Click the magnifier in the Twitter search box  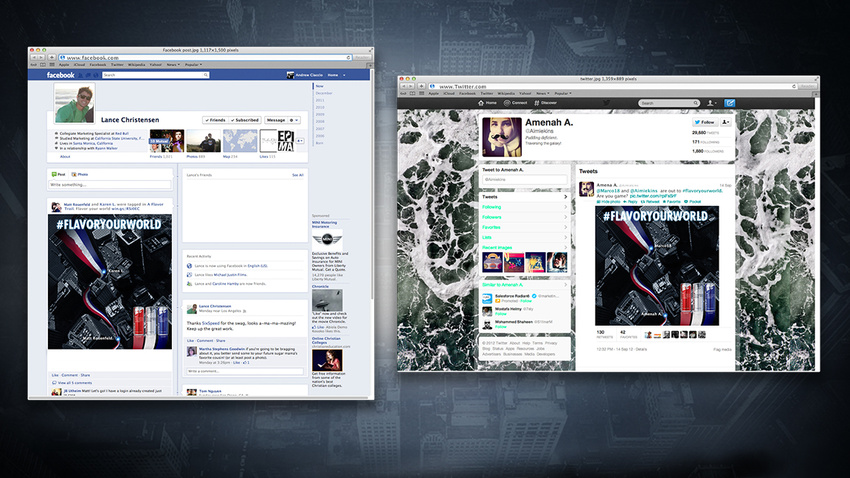click(696, 103)
